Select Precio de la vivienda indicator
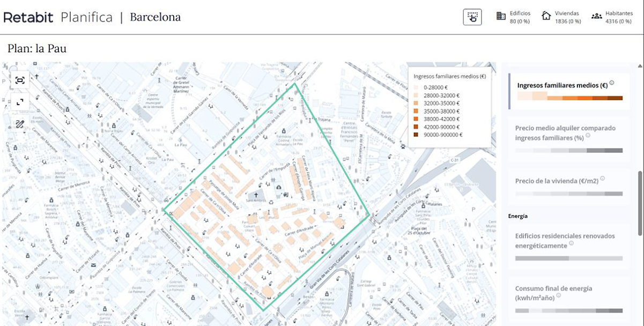 [x=568, y=186]
